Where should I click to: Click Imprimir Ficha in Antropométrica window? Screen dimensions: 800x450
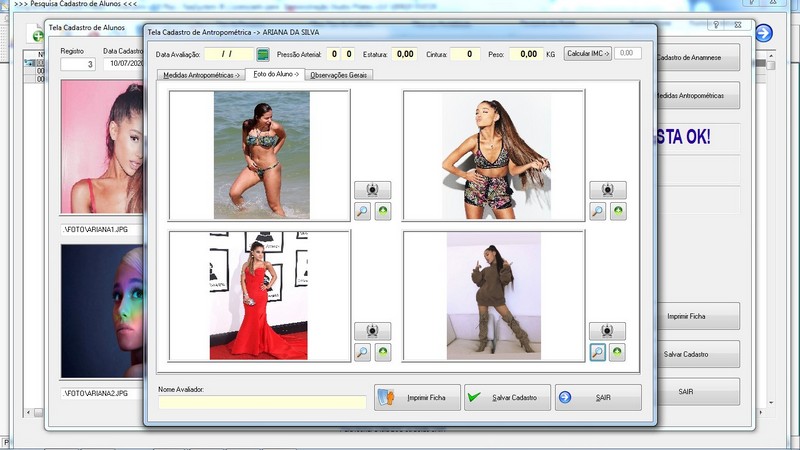pyautogui.click(x=417, y=397)
